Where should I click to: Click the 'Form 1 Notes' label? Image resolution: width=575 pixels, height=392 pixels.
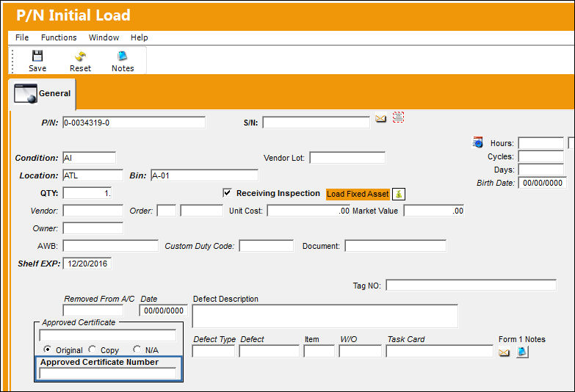point(521,339)
